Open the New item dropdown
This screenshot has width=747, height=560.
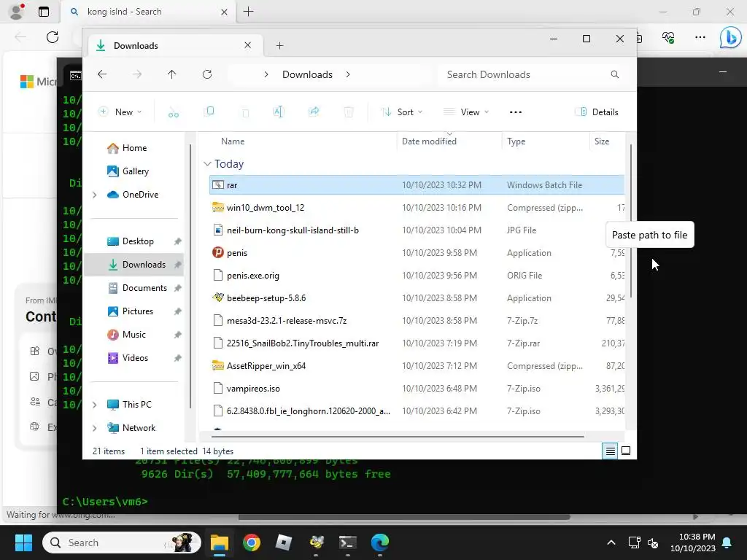click(x=120, y=112)
